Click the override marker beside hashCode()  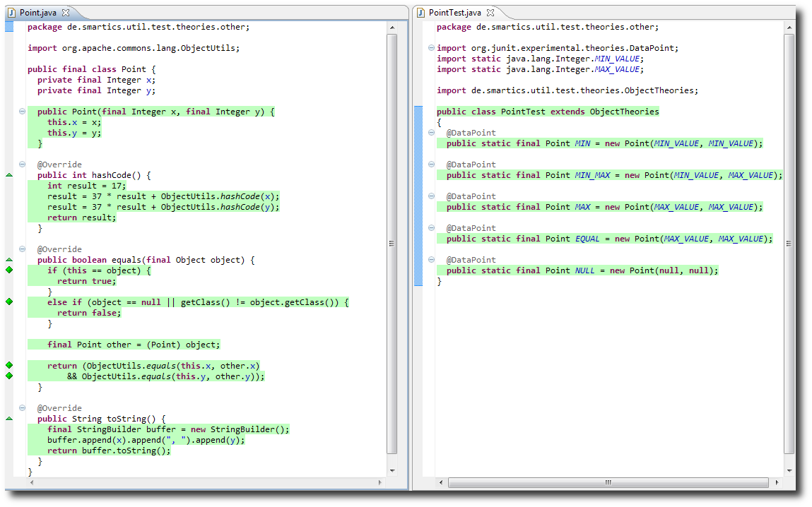coord(9,175)
